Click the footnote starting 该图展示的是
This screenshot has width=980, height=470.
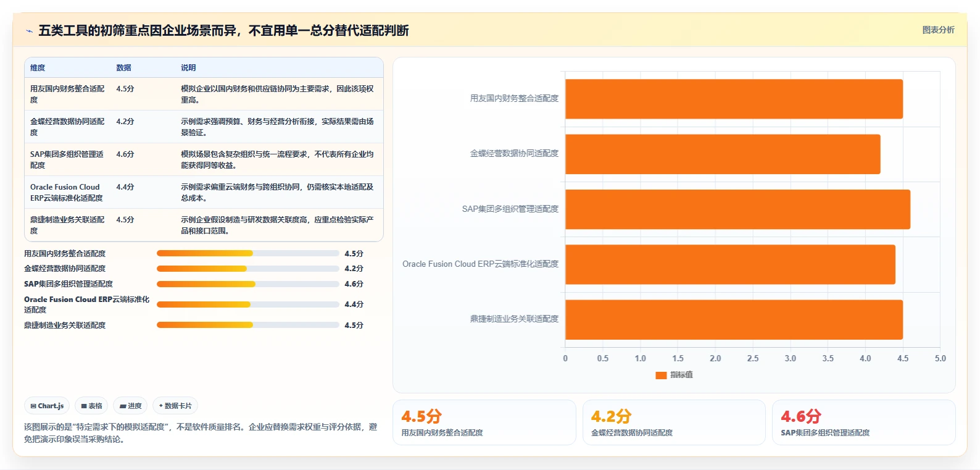pos(201,433)
